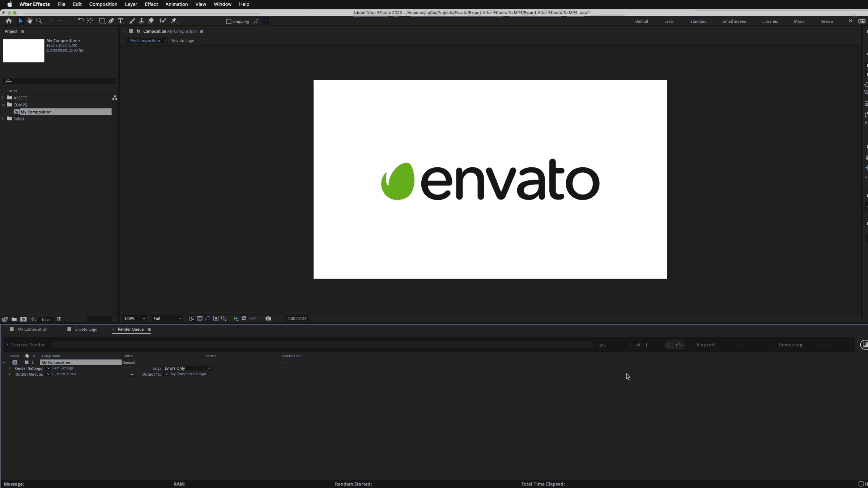Switch to the Envato Logo tab

click(x=86, y=329)
